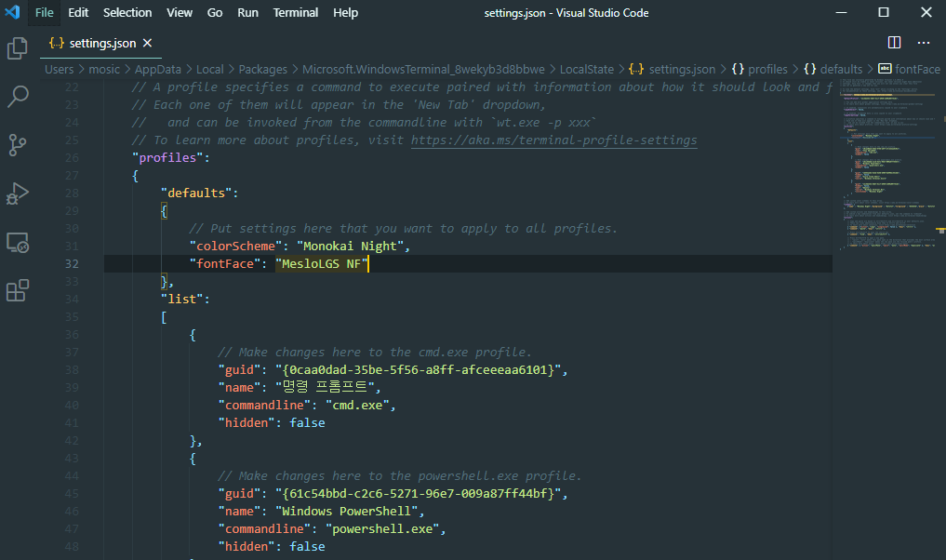Click the false value on line 41
This screenshot has height=560, width=946.
coord(307,423)
